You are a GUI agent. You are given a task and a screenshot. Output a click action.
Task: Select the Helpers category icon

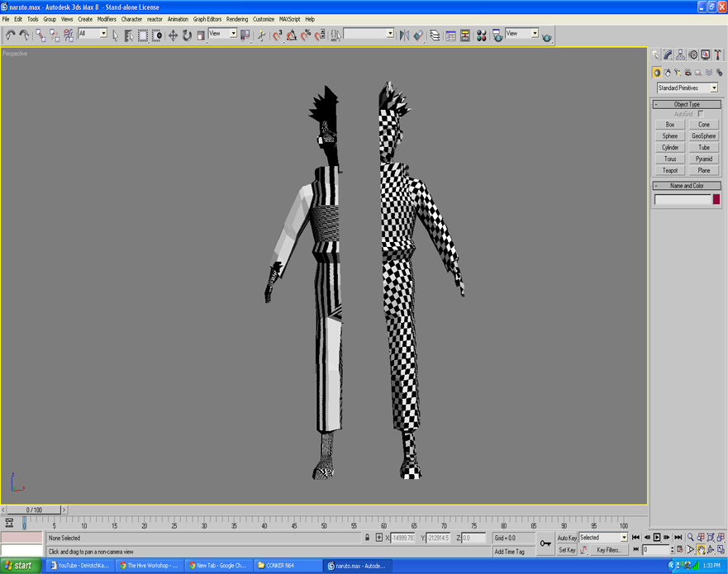coord(697,73)
